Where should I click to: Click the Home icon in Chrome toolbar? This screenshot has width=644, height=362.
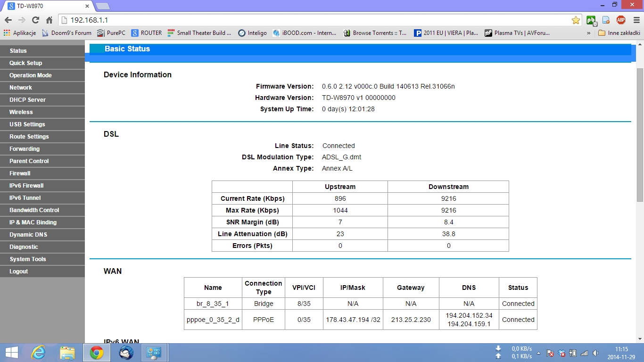(x=49, y=20)
